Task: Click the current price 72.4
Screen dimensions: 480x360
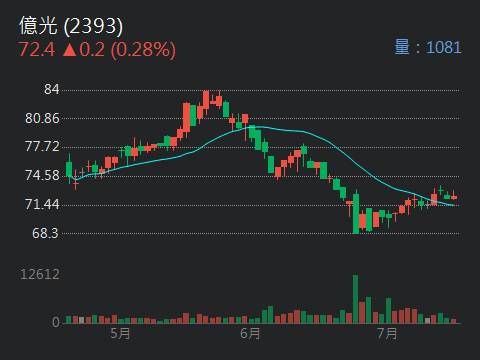Action: [37, 50]
